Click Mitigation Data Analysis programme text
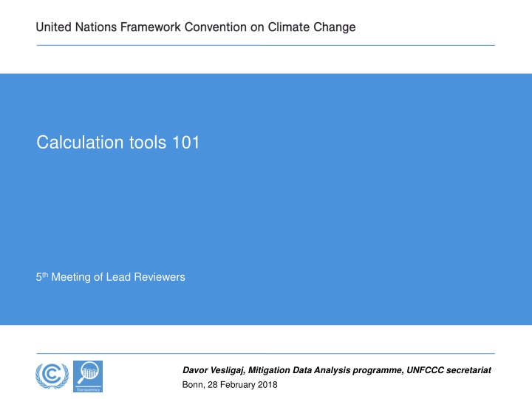 [325, 370]
